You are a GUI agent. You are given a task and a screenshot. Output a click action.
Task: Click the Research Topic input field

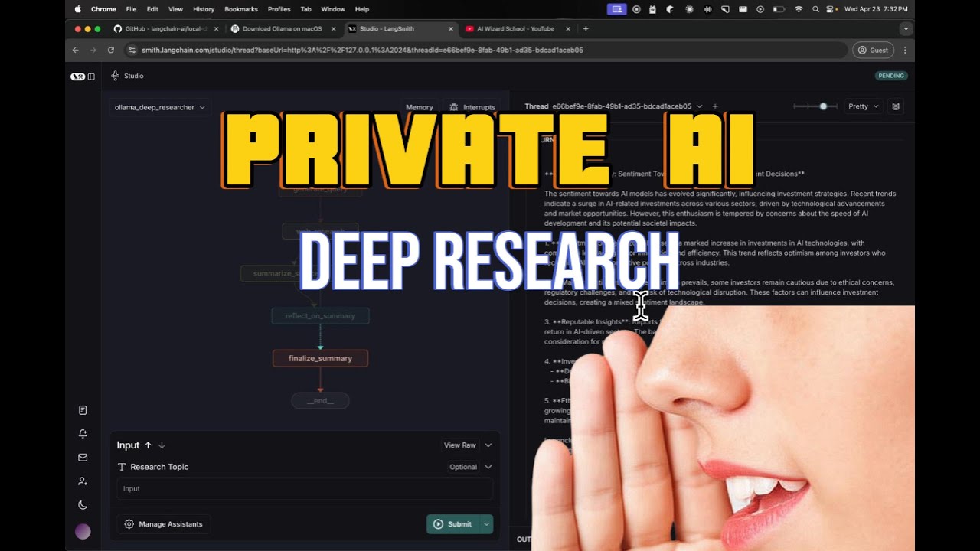[x=305, y=489]
